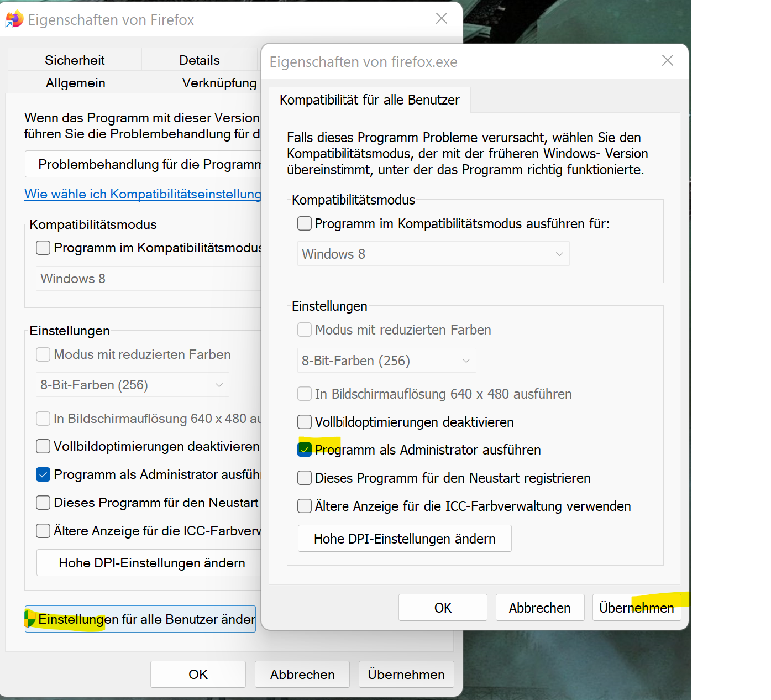This screenshot has height=700, width=771.
Task: Confirm with OK in firefox.exe dialog
Action: pos(443,608)
